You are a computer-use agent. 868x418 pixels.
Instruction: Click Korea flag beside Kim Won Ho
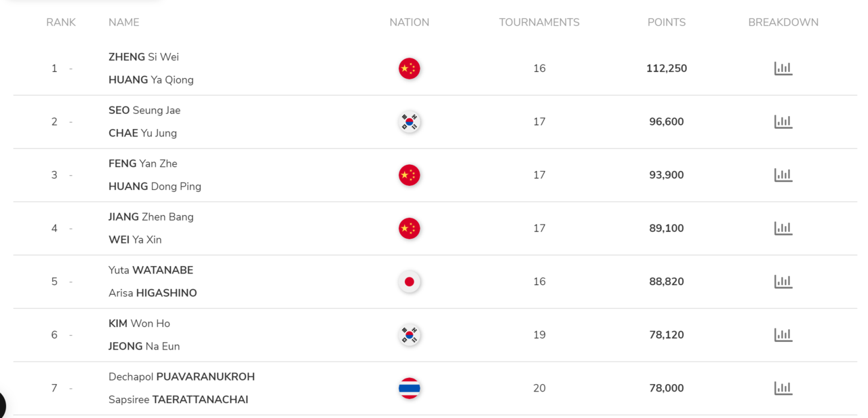click(410, 335)
